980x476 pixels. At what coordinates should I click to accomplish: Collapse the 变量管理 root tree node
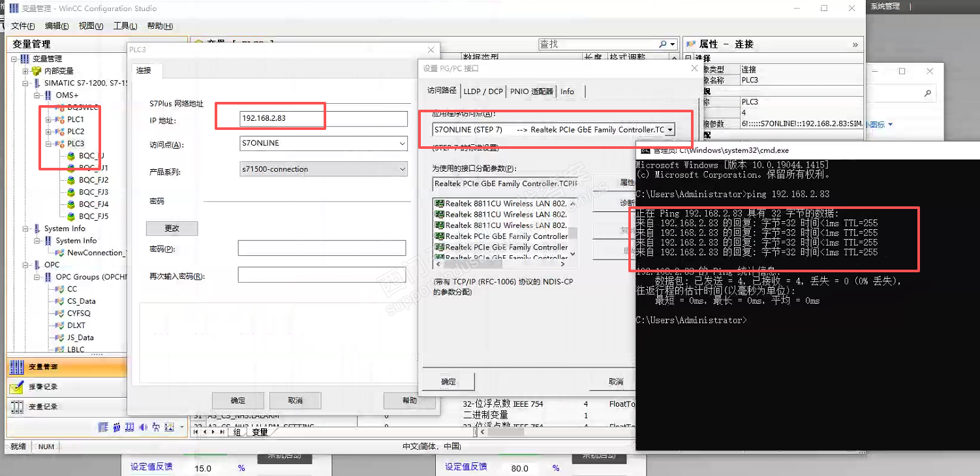click(x=14, y=59)
